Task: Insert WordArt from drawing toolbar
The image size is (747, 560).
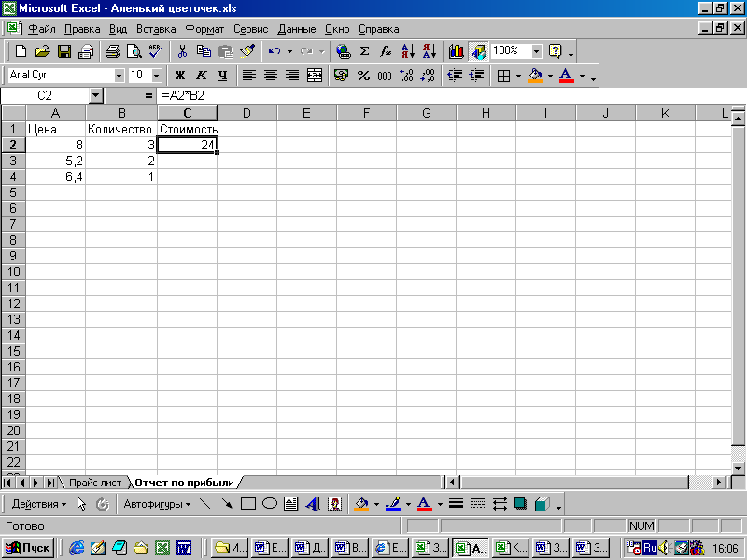Action: coord(313,504)
